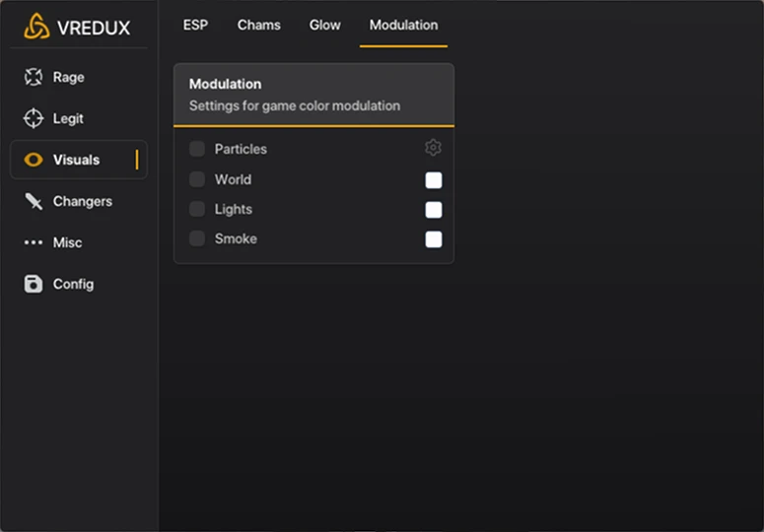Enable the Smoke checkbox

click(197, 238)
